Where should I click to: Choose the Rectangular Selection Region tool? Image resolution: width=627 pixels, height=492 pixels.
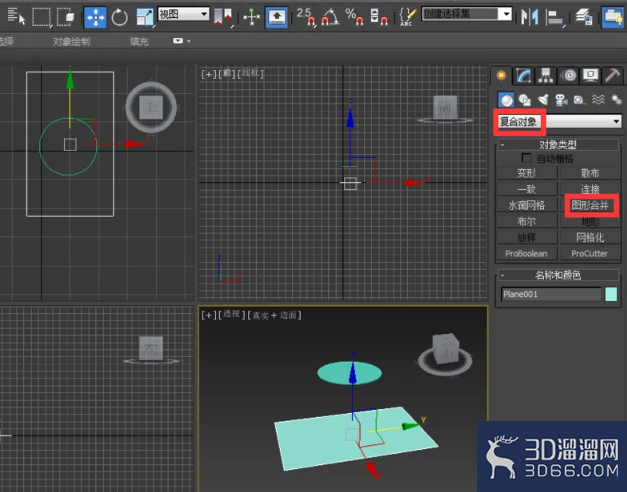coord(41,17)
